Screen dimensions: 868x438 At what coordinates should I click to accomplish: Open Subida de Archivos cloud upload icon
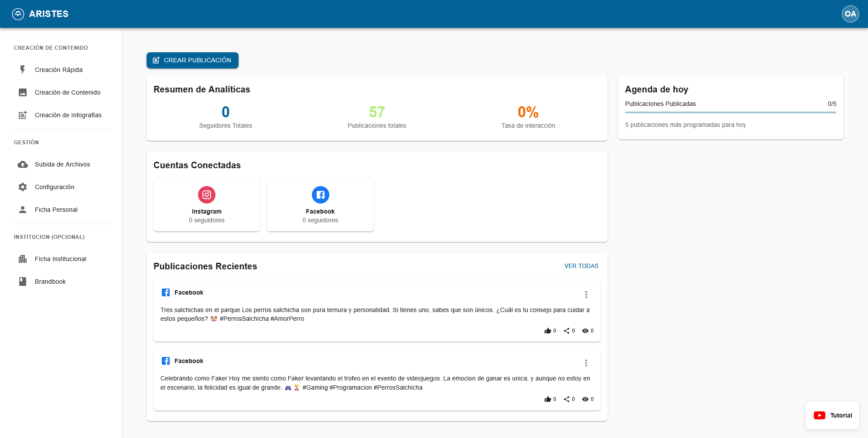coord(22,164)
